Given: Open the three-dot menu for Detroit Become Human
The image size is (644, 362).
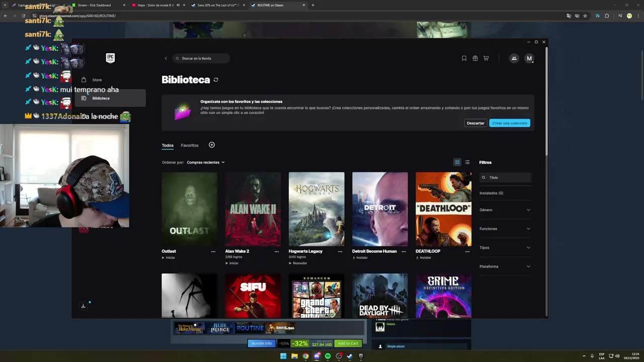Looking at the screenshot, I should point(404,251).
